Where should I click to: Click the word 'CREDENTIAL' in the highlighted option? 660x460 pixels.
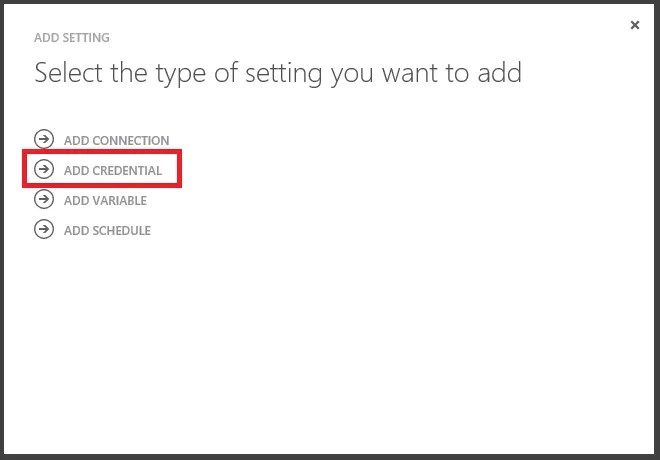click(127, 170)
